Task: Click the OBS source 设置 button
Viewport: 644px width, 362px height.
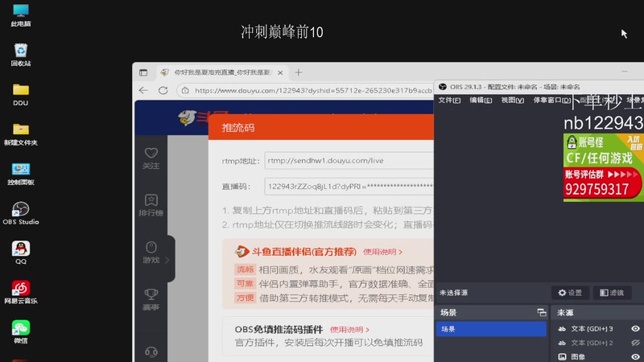Action: tap(570, 293)
